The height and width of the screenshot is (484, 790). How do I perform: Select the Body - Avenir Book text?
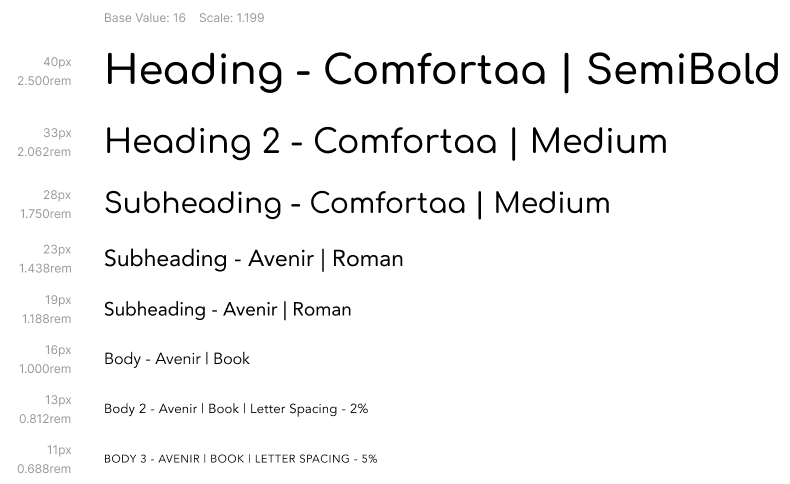click(x=177, y=359)
